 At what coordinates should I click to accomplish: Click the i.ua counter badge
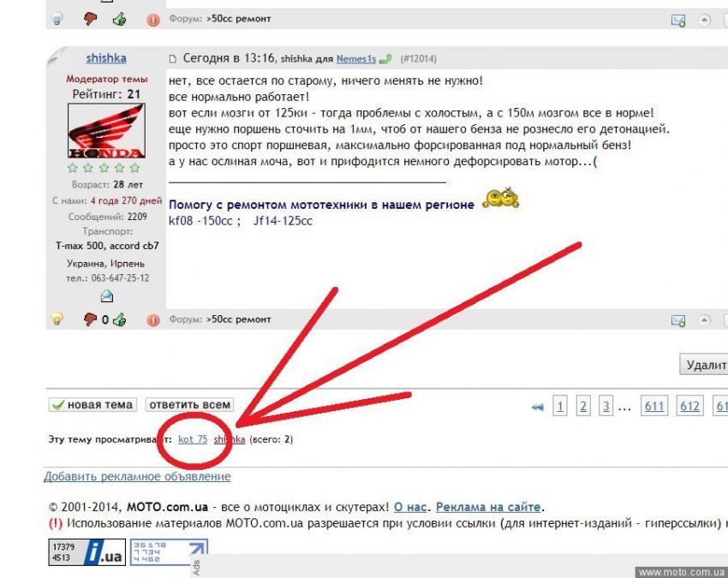tap(87, 552)
